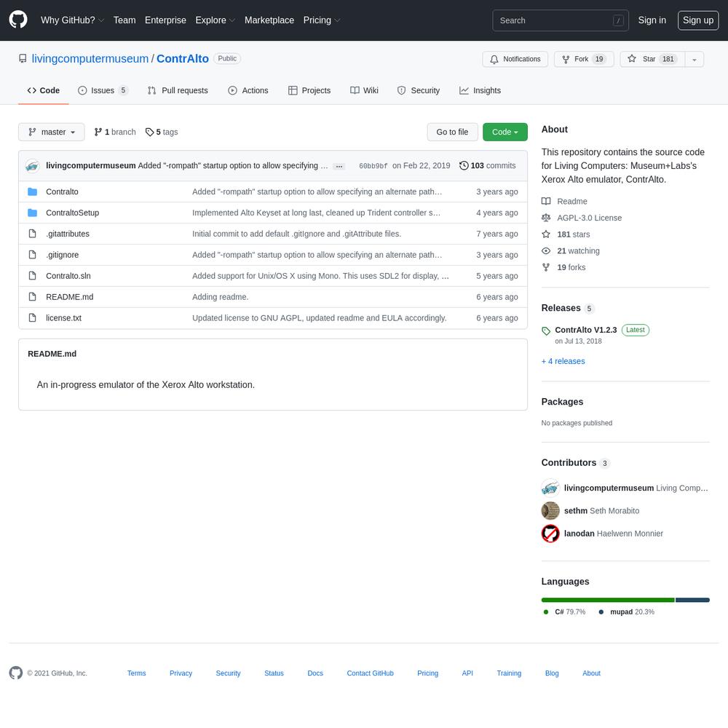Click the ContrAlto repository name link
Screen dimensions: 728x728
[183, 58]
